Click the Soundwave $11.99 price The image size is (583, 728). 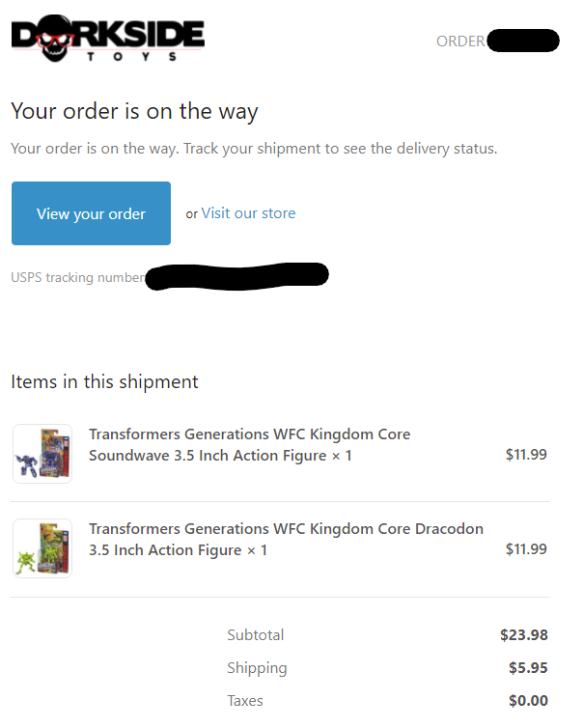[526, 455]
